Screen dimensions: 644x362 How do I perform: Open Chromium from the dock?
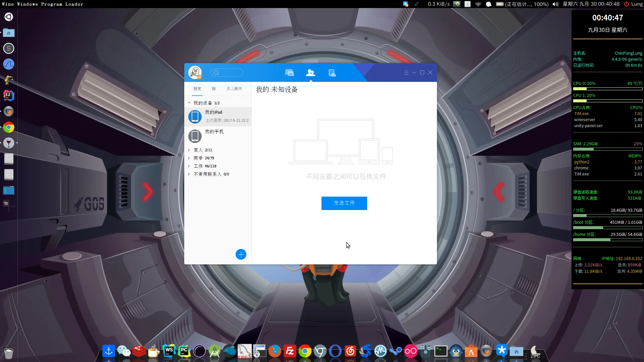point(320,351)
